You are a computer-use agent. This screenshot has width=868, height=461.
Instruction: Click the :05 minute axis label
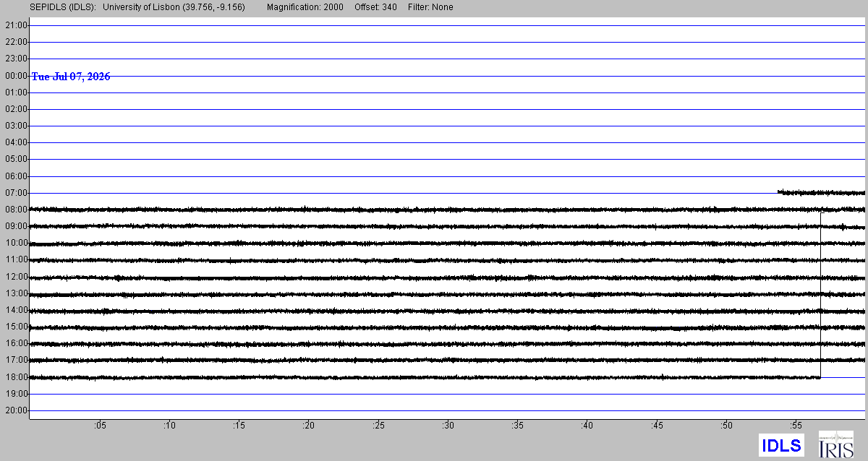(x=99, y=426)
